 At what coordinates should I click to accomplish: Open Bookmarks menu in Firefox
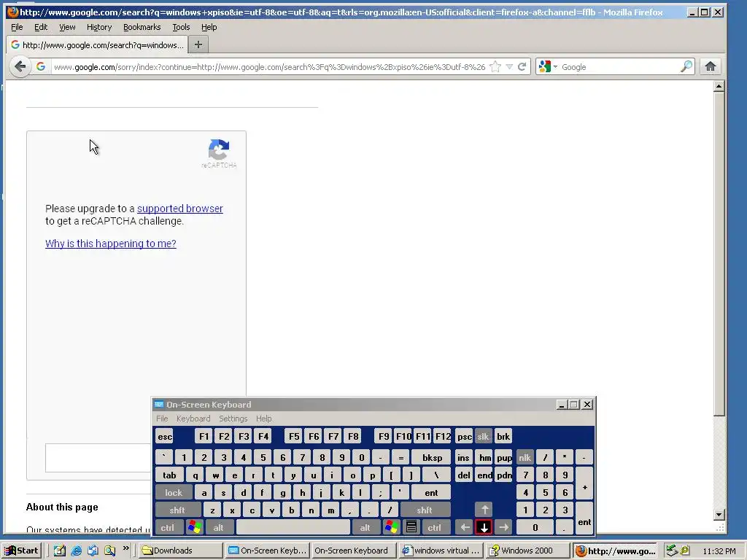pyautogui.click(x=142, y=27)
